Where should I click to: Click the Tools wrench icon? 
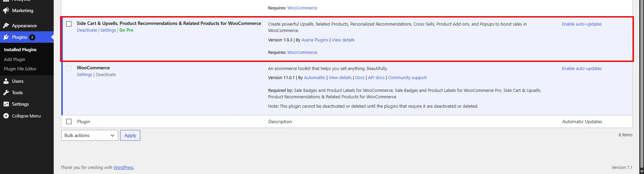point(6,93)
